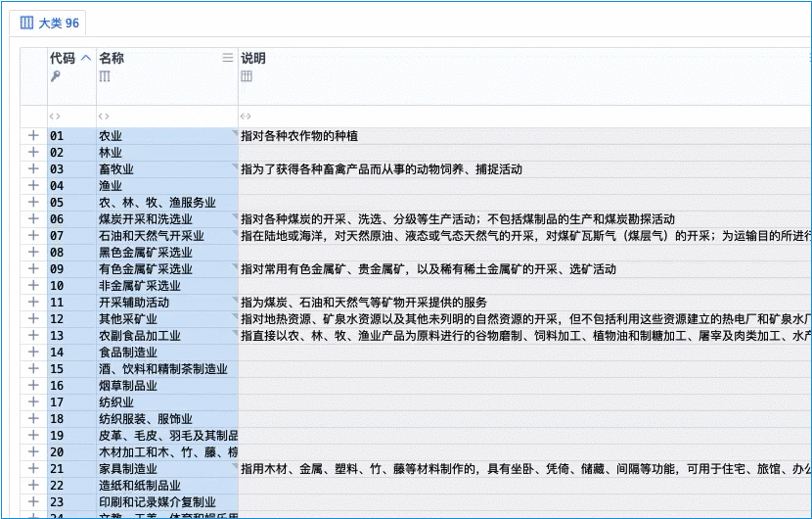
Task: Expand row 17 纺织业
Action: click(33, 402)
